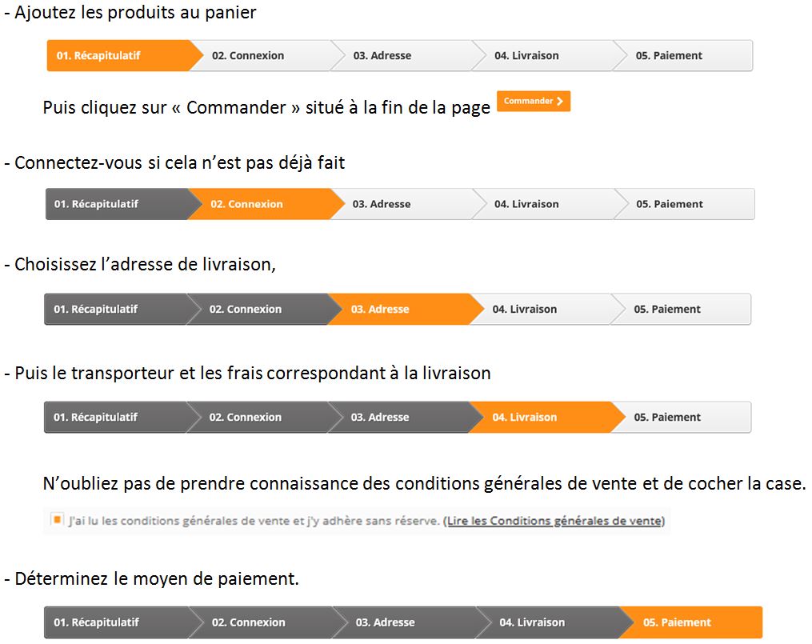Open the Lire les Conditions générales de vente link
Screen dimensions: 812x644
pyautogui.click(x=554, y=521)
